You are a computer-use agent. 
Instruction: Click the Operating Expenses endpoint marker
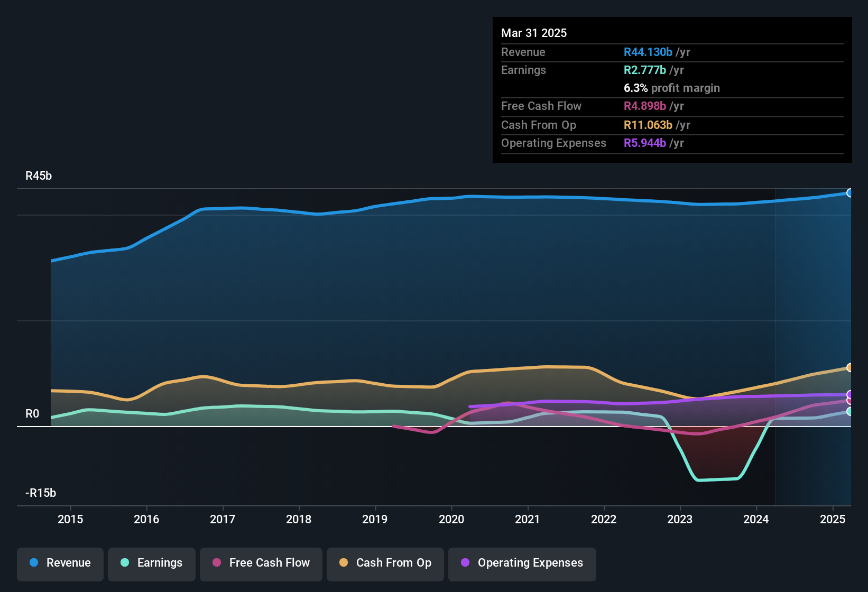(849, 394)
